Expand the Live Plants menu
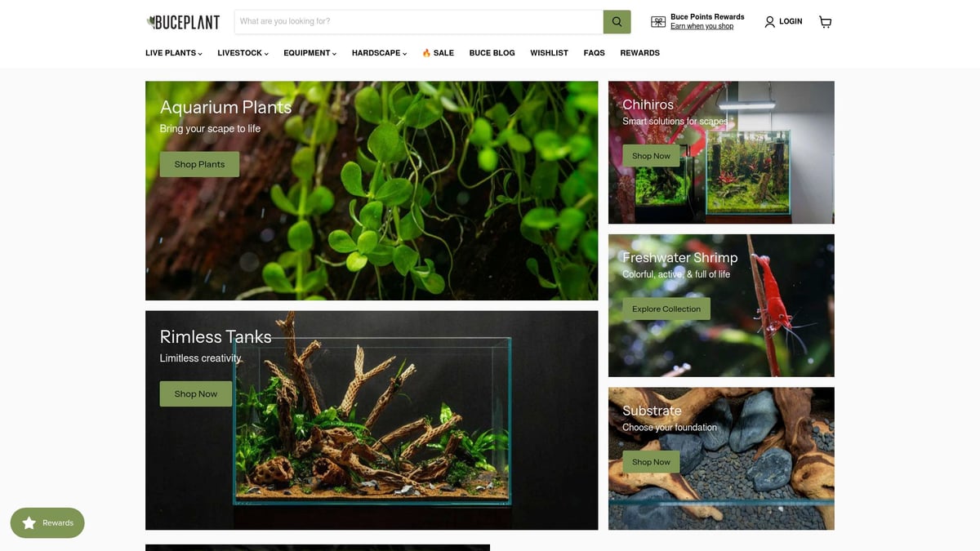This screenshot has width=980, height=551. (x=174, y=53)
